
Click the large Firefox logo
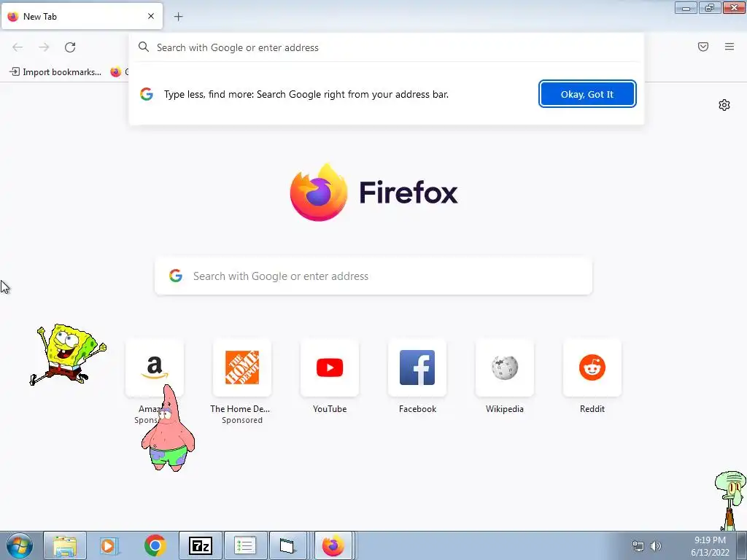(319, 192)
